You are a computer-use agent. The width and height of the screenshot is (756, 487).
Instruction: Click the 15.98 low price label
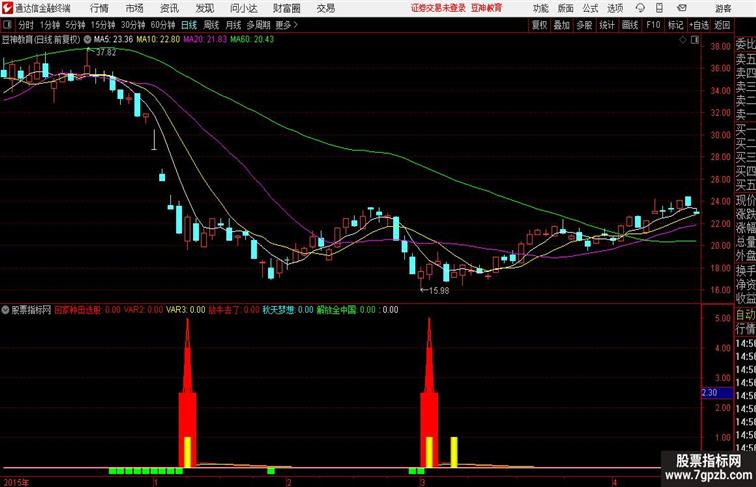tap(439, 291)
